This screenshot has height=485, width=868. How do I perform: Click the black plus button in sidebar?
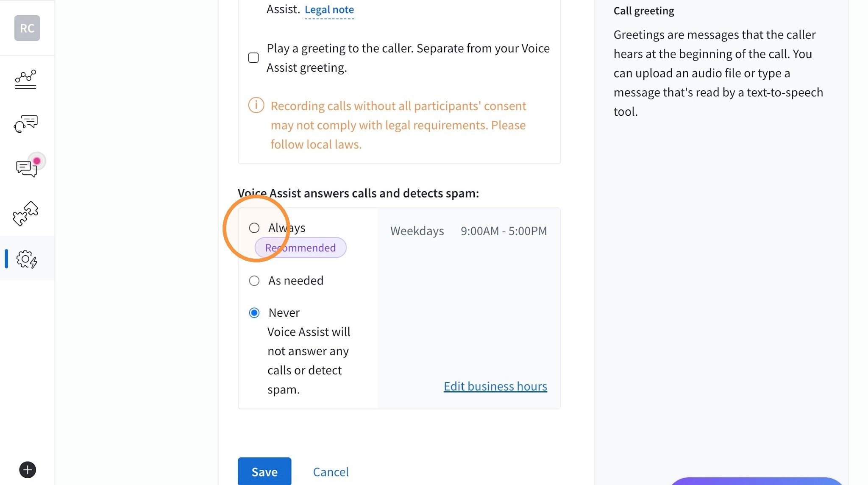click(x=28, y=470)
